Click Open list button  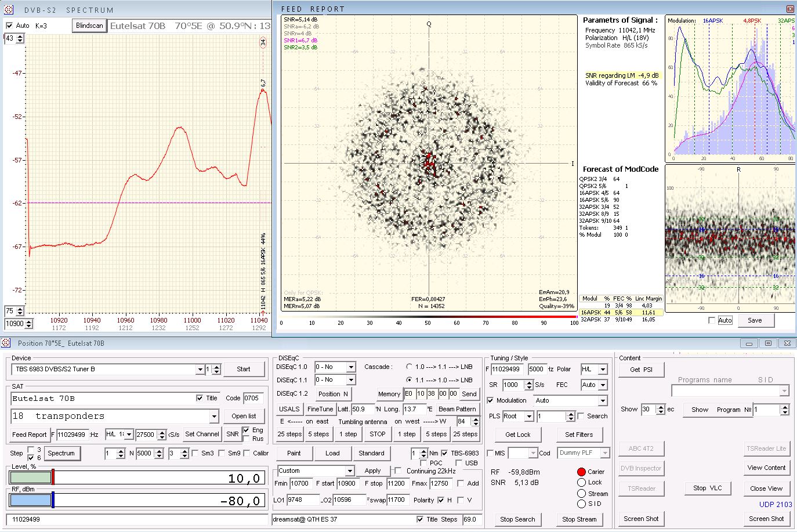pos(244,416)
